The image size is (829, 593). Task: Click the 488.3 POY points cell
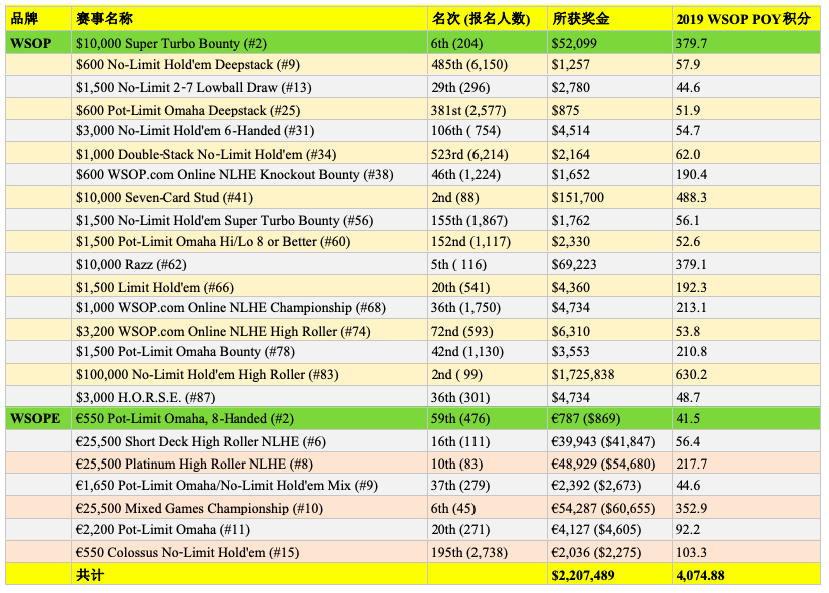pyautogui.click(x=746, y=197)
